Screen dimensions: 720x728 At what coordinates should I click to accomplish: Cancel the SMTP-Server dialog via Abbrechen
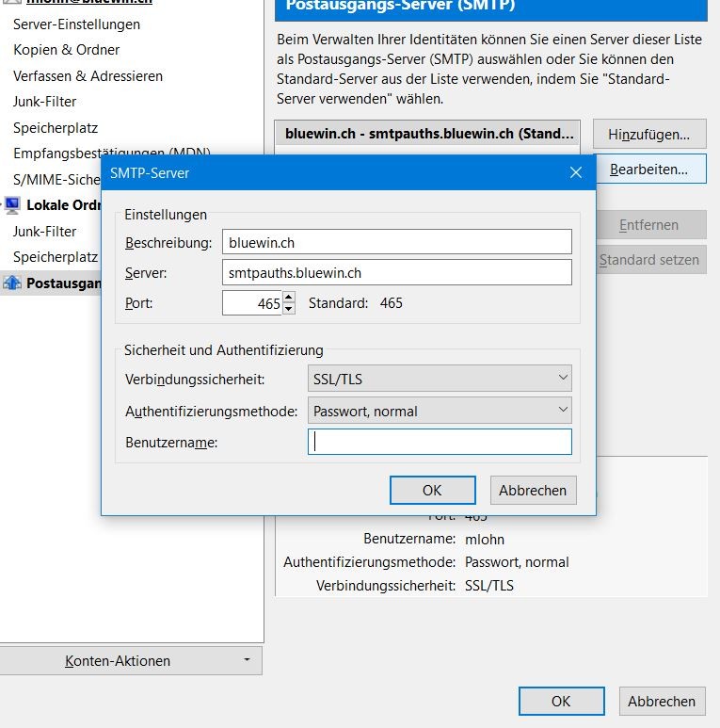tap(533, 491)
